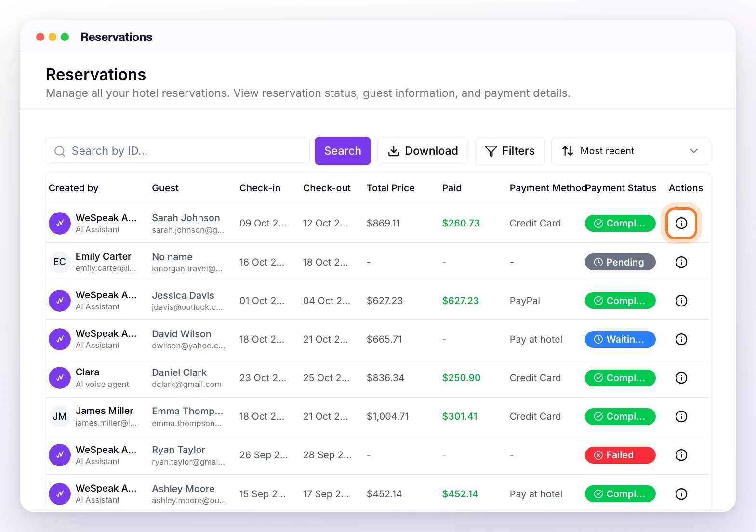The width and height of the screenshot is (756, 532).
Task: Click the Total Price column header
Action: click(x=390, y=188)
